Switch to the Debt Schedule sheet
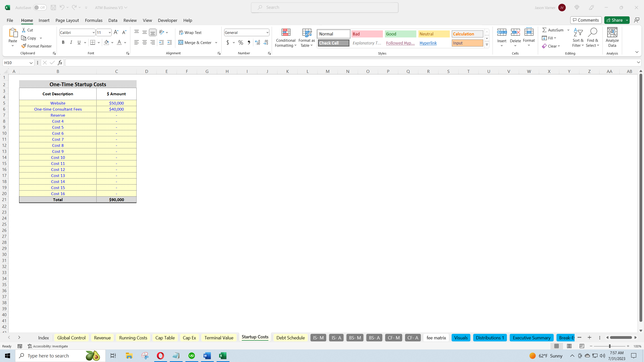The height and width of the screenshot is (362, 644). (290, 338)
